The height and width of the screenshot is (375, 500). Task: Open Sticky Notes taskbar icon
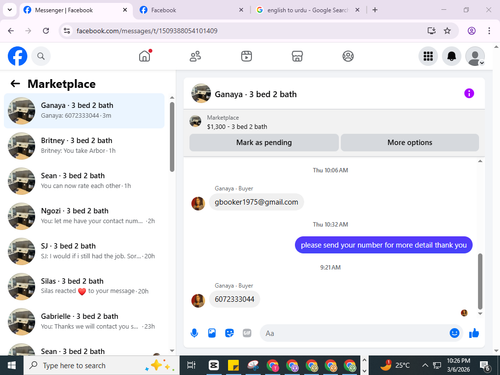(233, 366)
